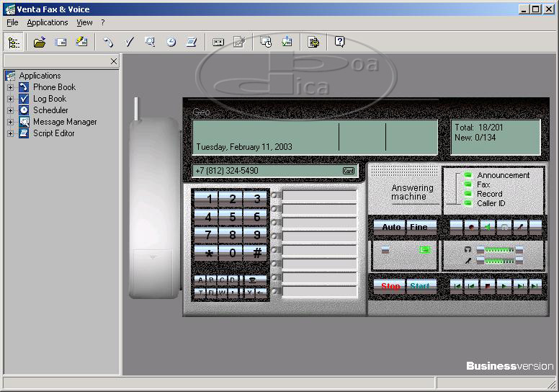Click the Card icon in number field
559x392 pixels.
click(349, 171)
